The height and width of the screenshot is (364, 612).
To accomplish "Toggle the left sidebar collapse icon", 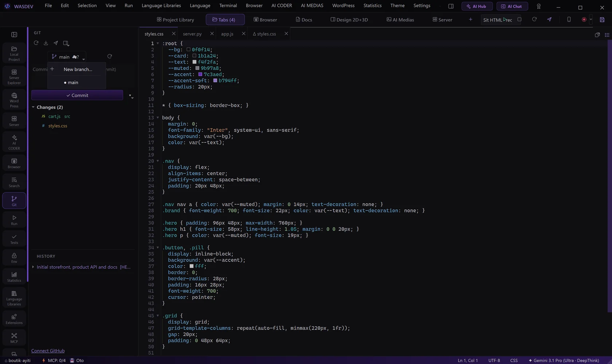I will point(14,35).
